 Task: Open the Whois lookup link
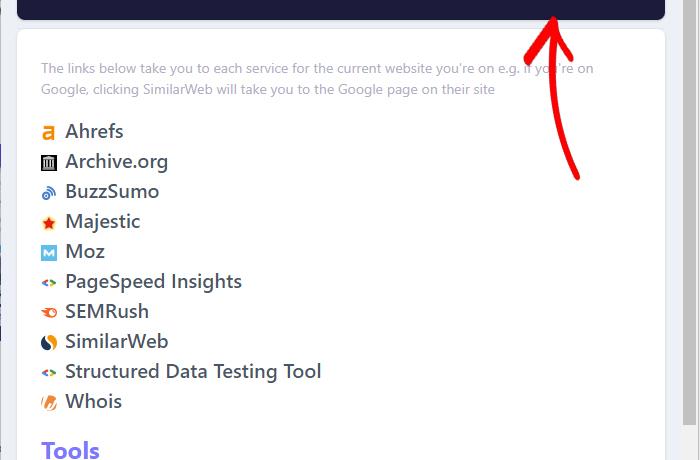coord(93,401)
